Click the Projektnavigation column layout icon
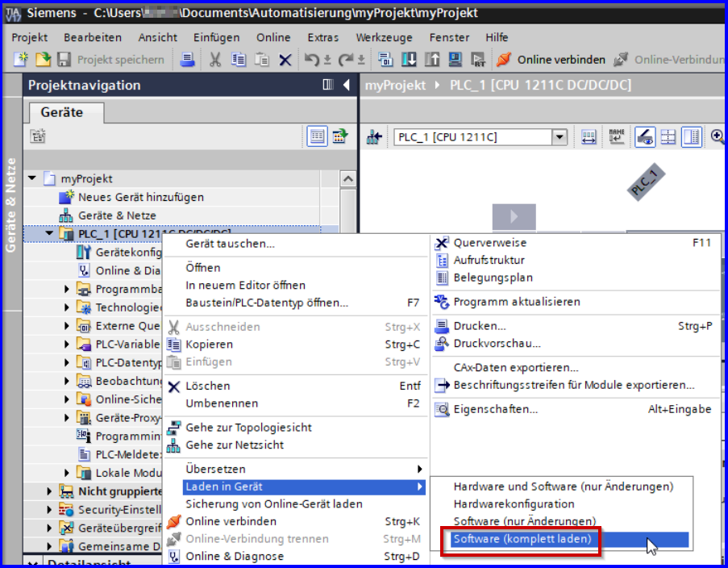728x568 pixels. coord(328,85)
